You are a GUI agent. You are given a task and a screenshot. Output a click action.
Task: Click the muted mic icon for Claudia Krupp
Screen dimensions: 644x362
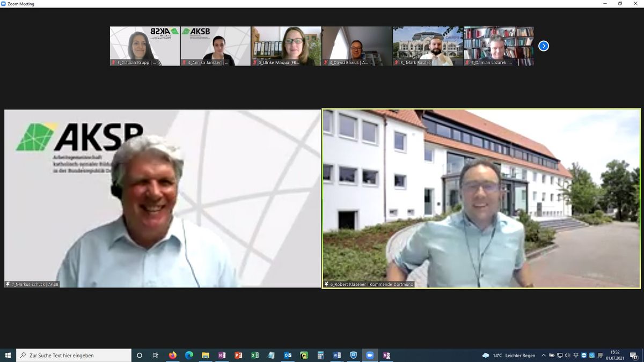113,63
